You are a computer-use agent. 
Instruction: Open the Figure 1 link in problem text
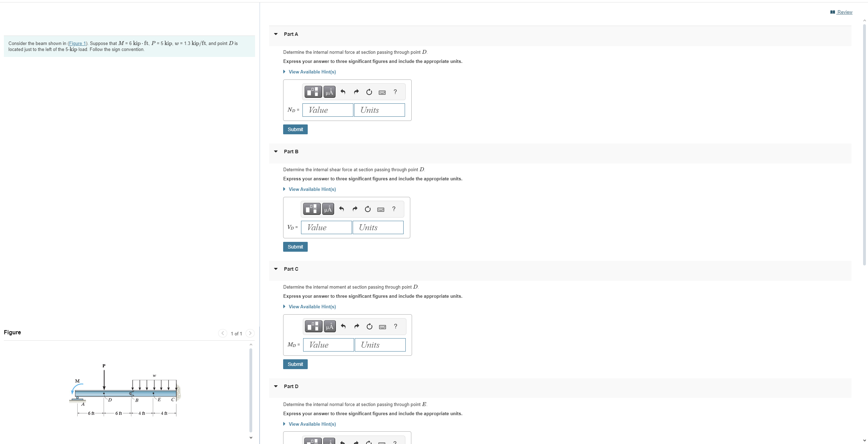coord(77,44)
